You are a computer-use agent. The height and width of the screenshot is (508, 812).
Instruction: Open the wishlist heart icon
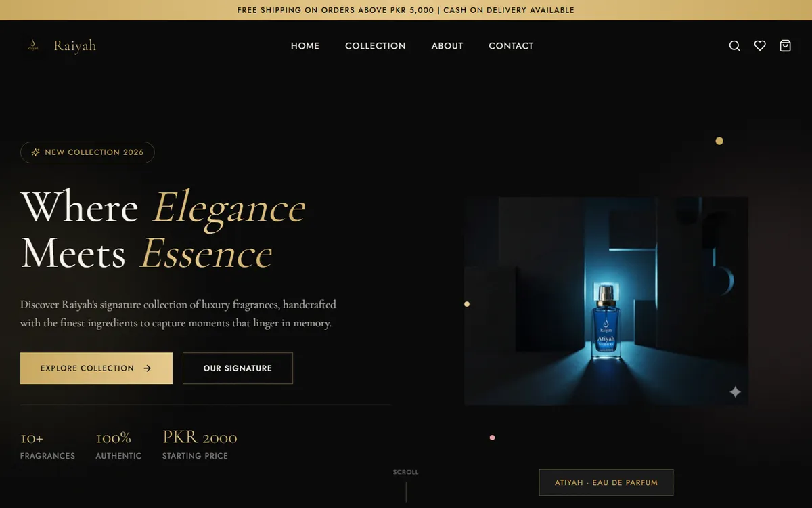760,46
